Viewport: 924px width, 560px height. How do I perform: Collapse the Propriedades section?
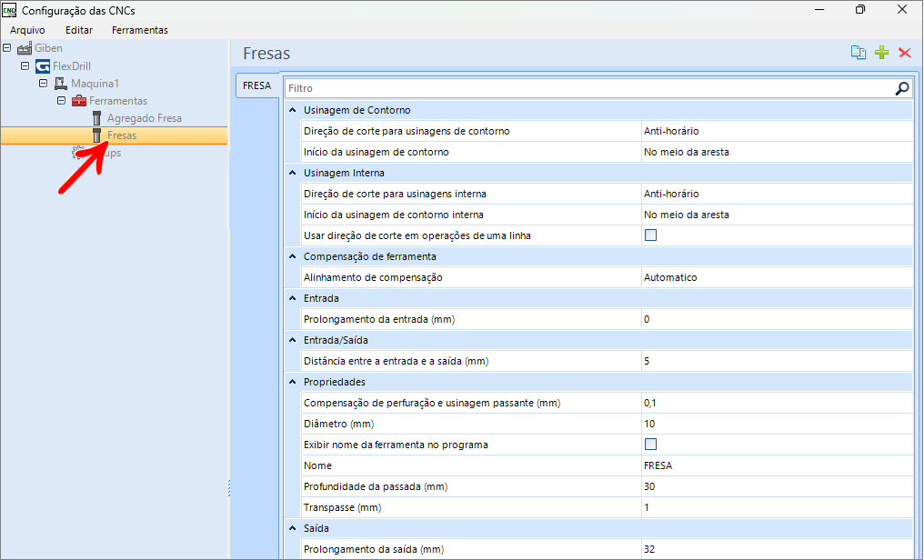point(292,382)
